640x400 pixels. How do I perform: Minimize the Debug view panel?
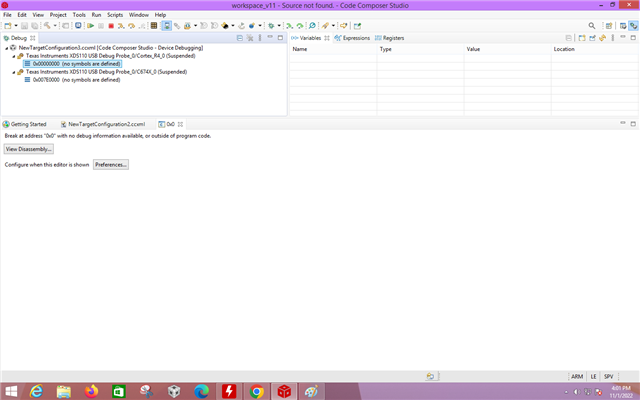270,37
